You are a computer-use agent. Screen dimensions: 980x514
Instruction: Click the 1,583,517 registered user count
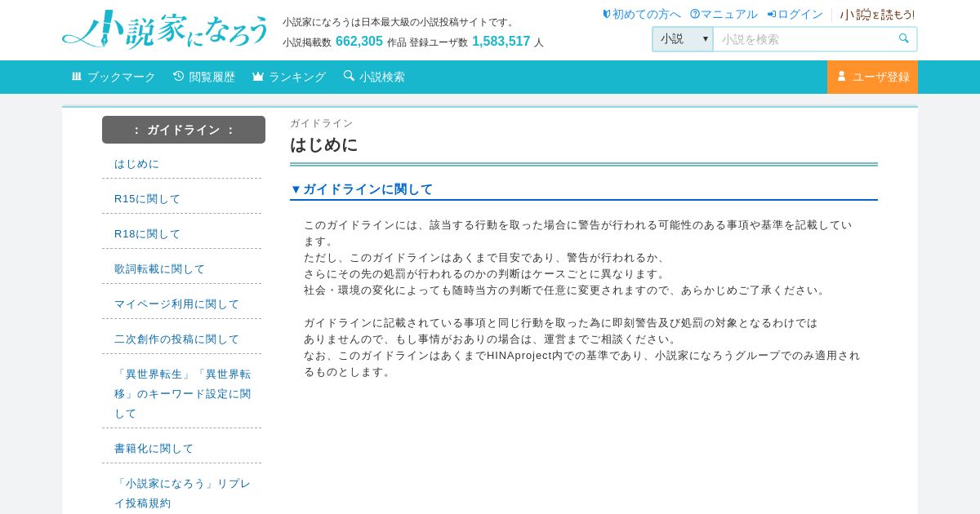[x=501, y=42]
